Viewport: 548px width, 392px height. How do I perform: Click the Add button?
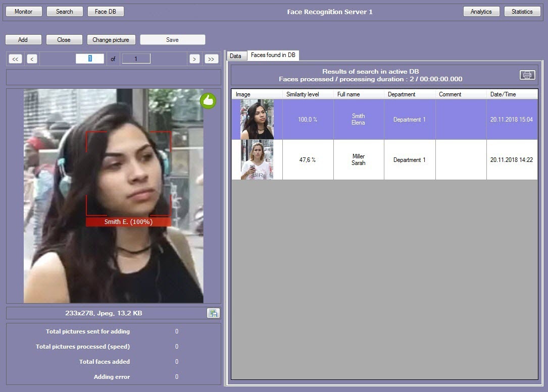click(23, 40)
